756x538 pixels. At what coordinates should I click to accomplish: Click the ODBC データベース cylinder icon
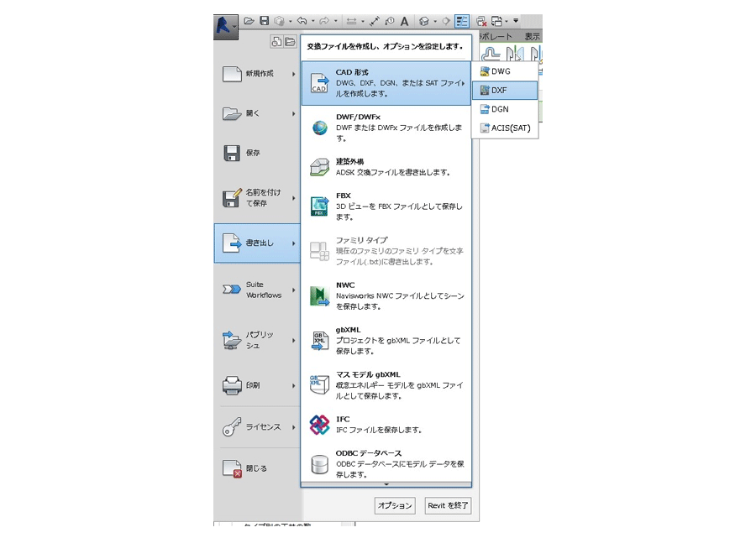(320, 464)
